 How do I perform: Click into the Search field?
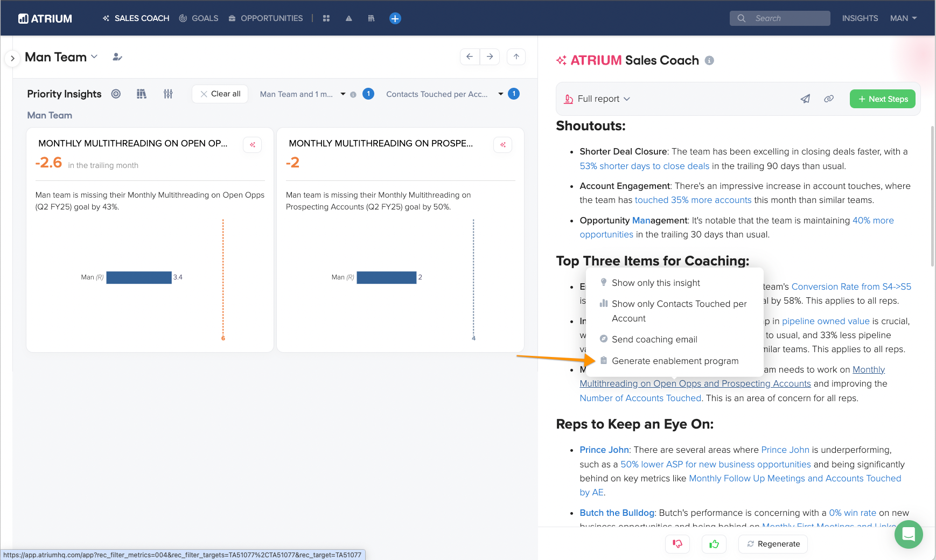[780, 18]
